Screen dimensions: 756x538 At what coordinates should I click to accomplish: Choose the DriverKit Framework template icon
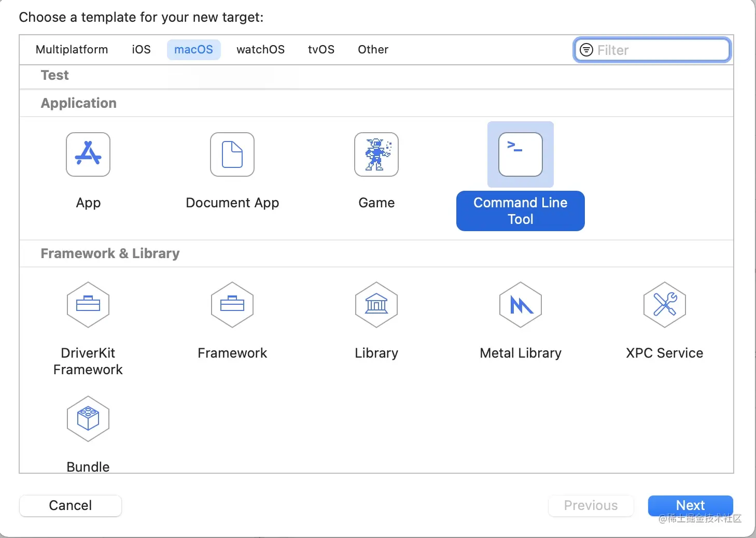pos(88,305)
